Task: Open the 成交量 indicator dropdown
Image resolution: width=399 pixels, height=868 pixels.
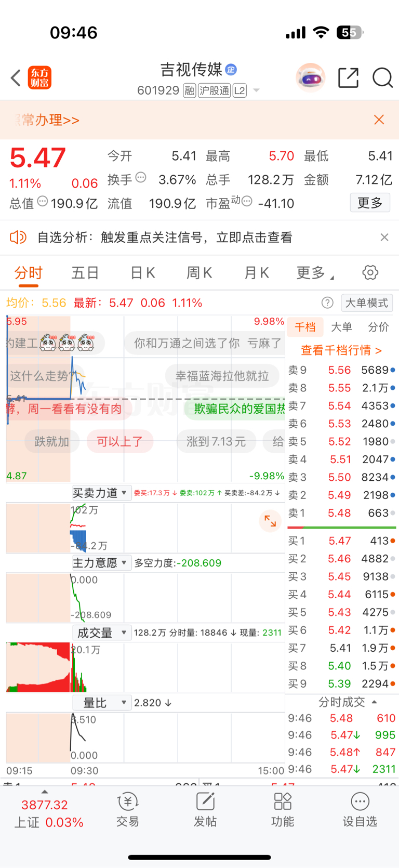Action: 101,633
